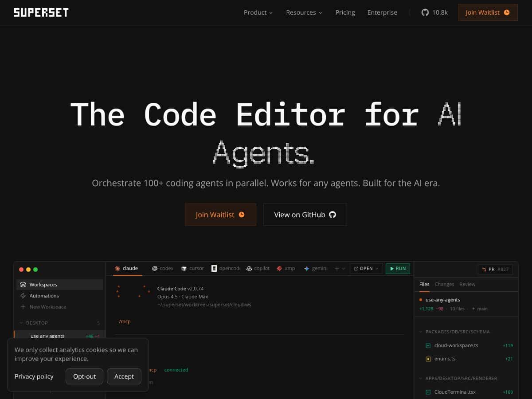Image resolution: width=532 pixels, height=399 pixels.
Task: Click the use-any-agents branch name
Action: pyautogui.click(x=443, y=300)
